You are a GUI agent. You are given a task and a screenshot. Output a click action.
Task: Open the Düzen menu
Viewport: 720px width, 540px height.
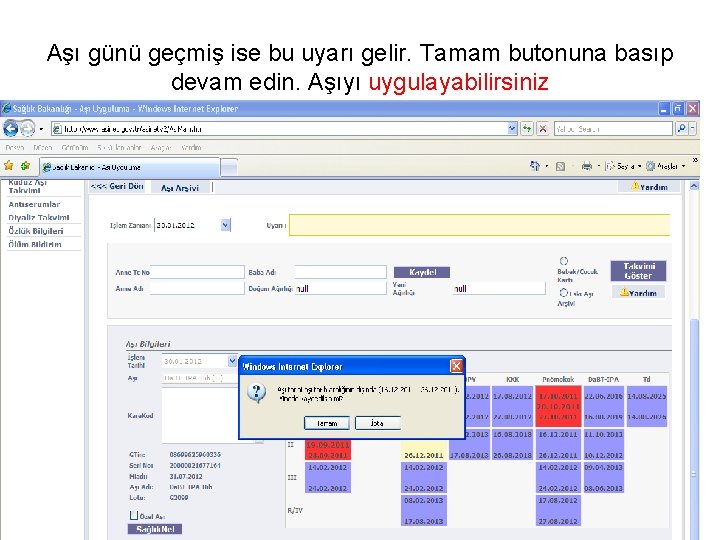point(43,147)
